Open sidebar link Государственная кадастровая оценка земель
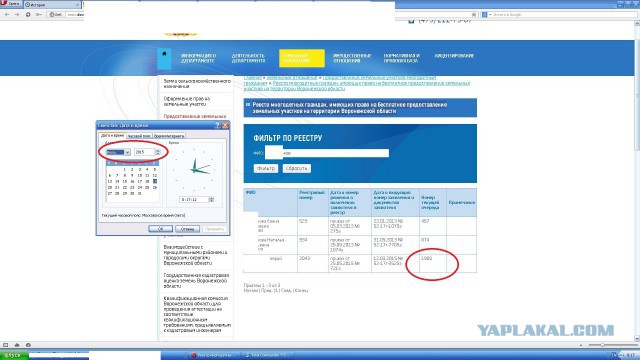This screenshot has height=360, width=640. tap(196, 281)
